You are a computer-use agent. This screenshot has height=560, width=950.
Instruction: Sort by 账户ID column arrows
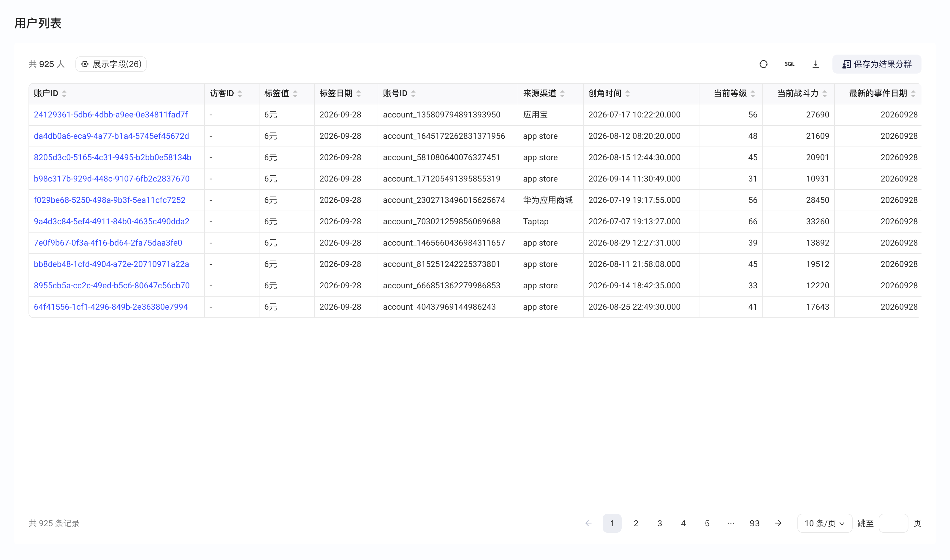coord(64,94)
